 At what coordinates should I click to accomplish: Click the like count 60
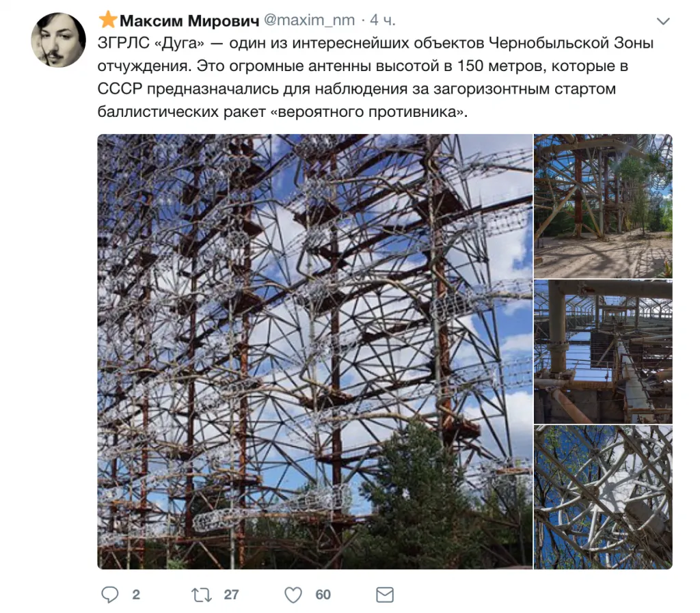(323, 595)
